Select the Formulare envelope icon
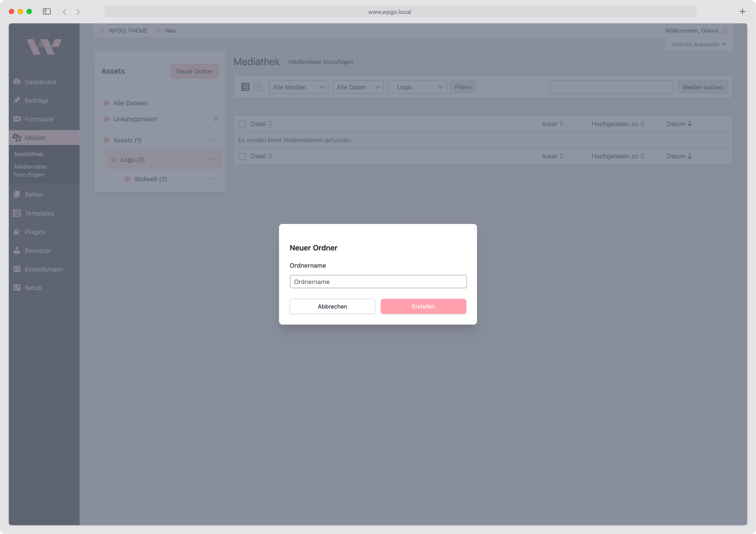This screenshot has height=534, width=756. [17, 119]
